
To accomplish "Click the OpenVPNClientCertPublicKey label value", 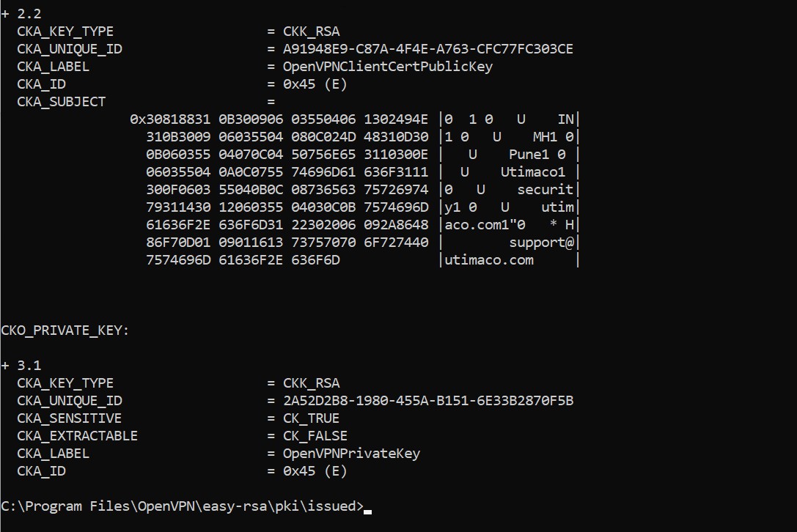I will (x=388, y=67).
